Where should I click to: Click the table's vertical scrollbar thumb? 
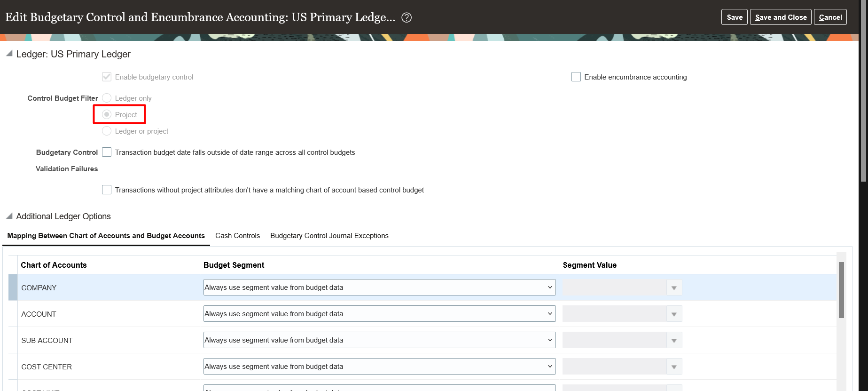(841, 290)
